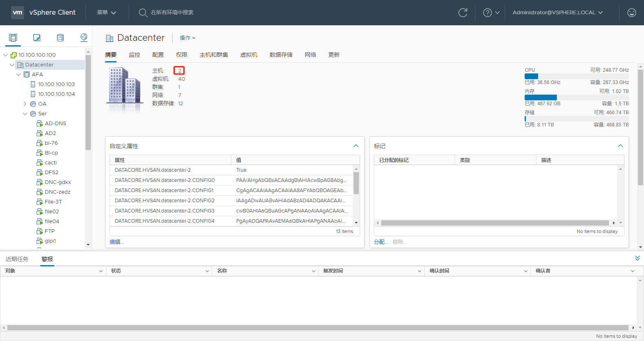Open the 近期任务 recent tasks tab
The image size is (644, 341).
pyautogui.click(x=17, y=259)
